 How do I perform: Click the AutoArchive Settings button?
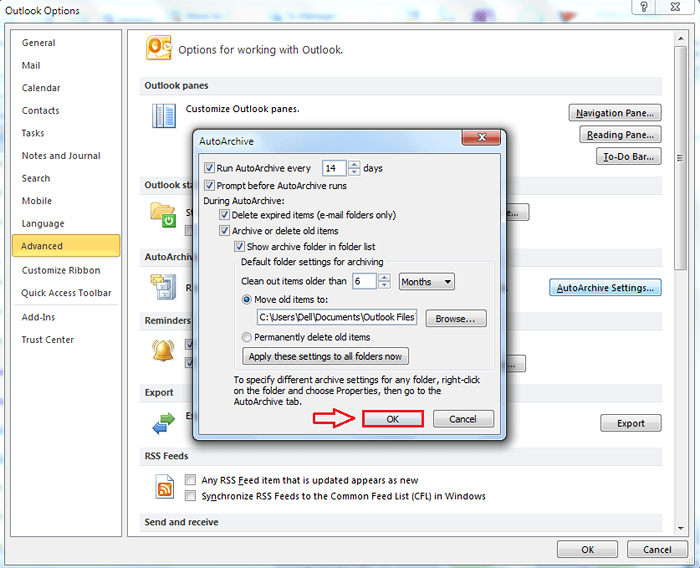click(605, 288)
